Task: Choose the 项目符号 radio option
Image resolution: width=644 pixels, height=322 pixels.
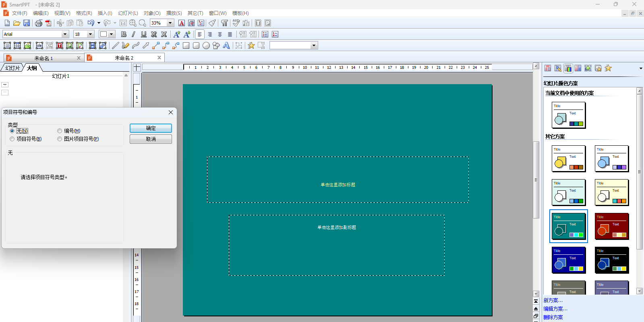Action: pos(12,139)
